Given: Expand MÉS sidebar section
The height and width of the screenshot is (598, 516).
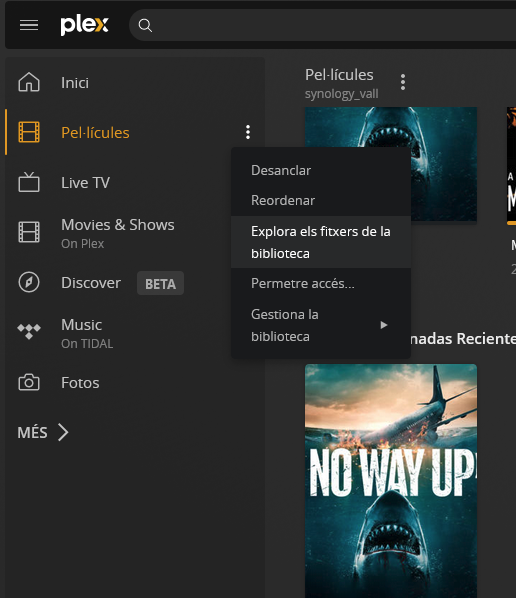Looking at the screenshot, I should 43,432.
